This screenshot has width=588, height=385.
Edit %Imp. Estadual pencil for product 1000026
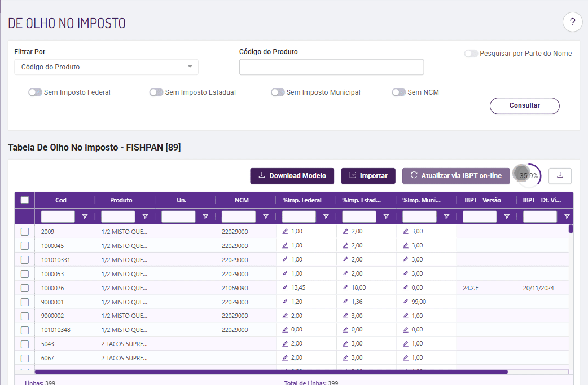(345, 287)
